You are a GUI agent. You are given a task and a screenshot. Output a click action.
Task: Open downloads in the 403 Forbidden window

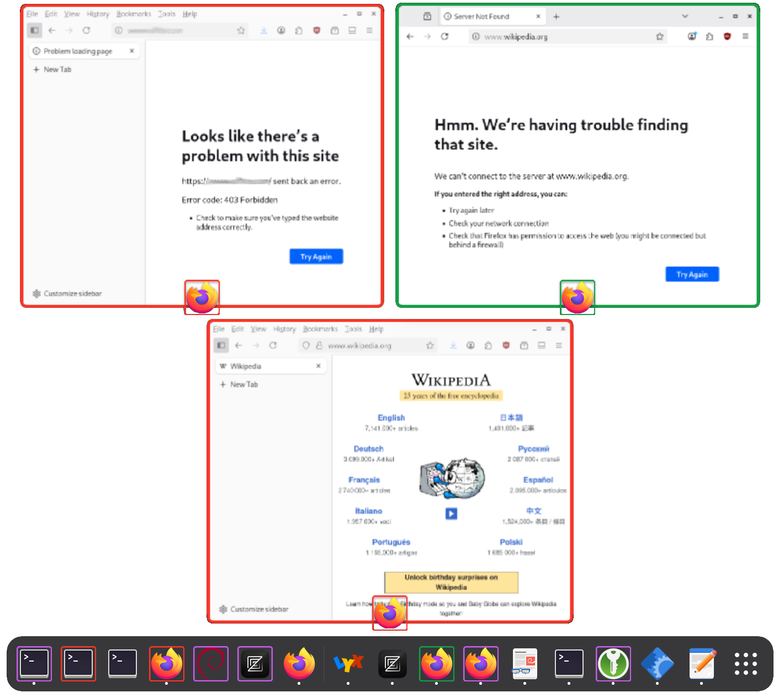tap(264, 30)
